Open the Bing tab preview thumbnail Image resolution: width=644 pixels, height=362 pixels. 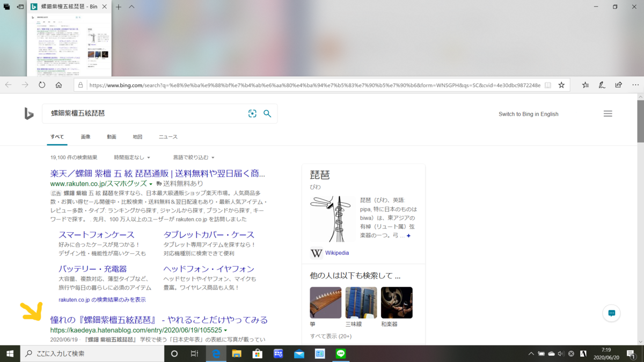click(x=69, y=45)
